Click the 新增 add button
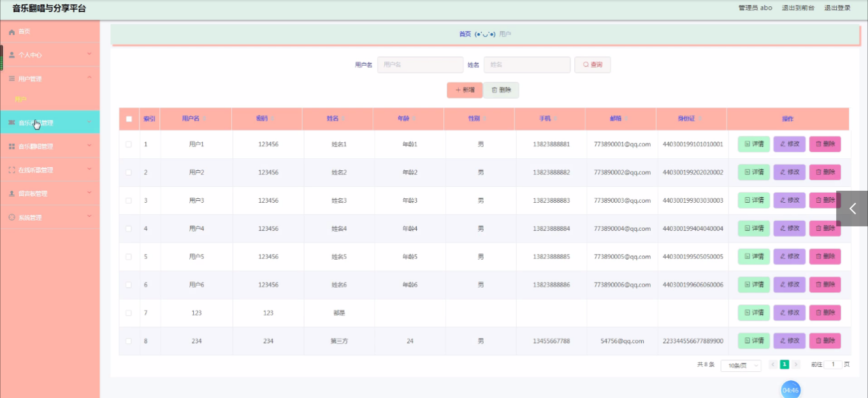 point(465,91)
